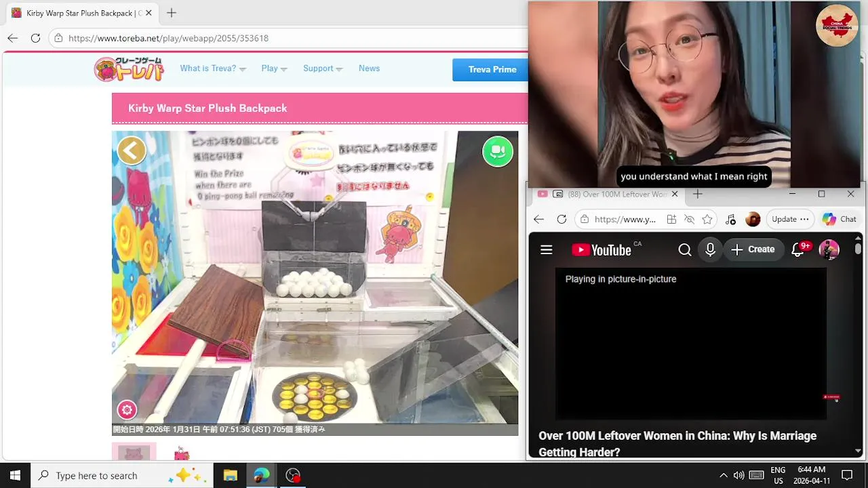Screen dimensions: 868x488
Task: Click the picture-in-picture video overlay
Action: [695, 94]
